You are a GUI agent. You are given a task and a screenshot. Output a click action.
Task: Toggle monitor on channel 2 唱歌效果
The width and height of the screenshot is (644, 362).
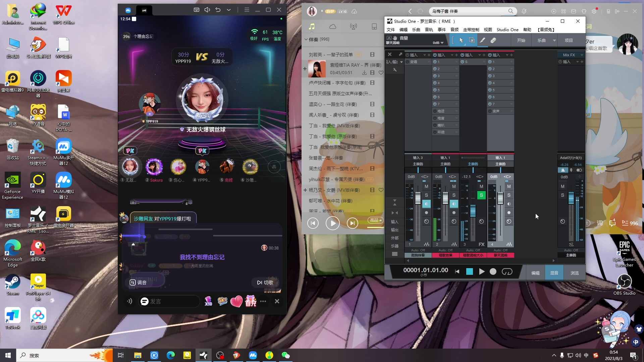point(454,204)
